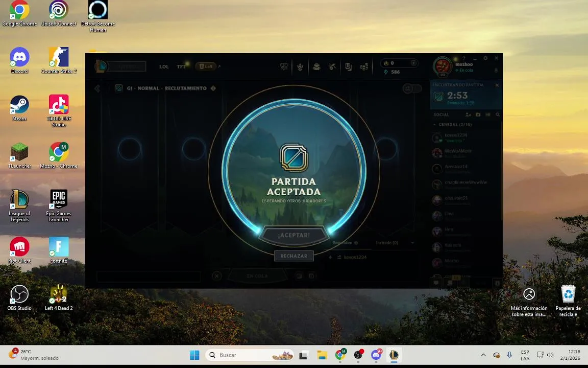Open Detroit Become Human desktop shortcut
588x368 pixels.
pyautogui.click(x=98, y=16)
